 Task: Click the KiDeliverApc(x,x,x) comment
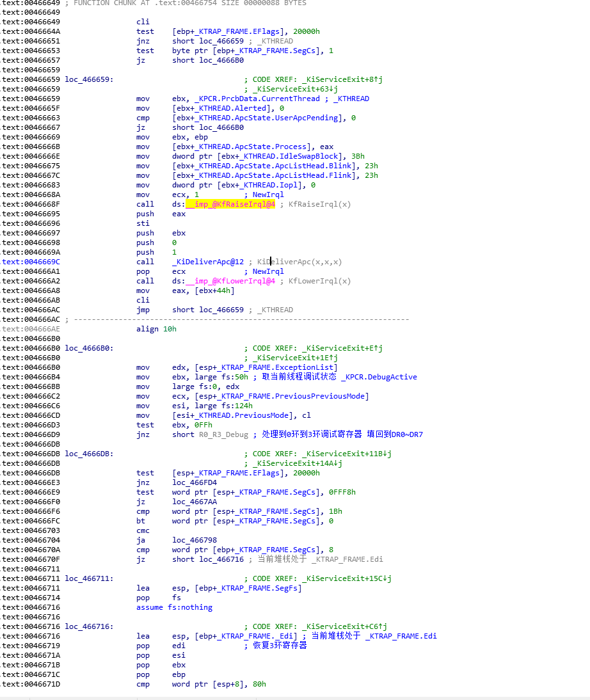299,262
